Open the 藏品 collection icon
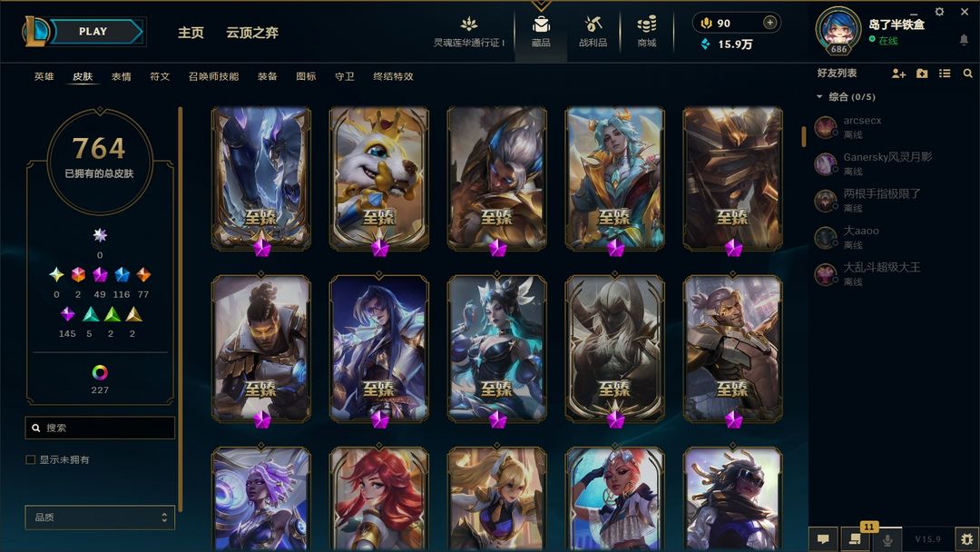Viewport: 980px width, 552px height. click(541, 31)
